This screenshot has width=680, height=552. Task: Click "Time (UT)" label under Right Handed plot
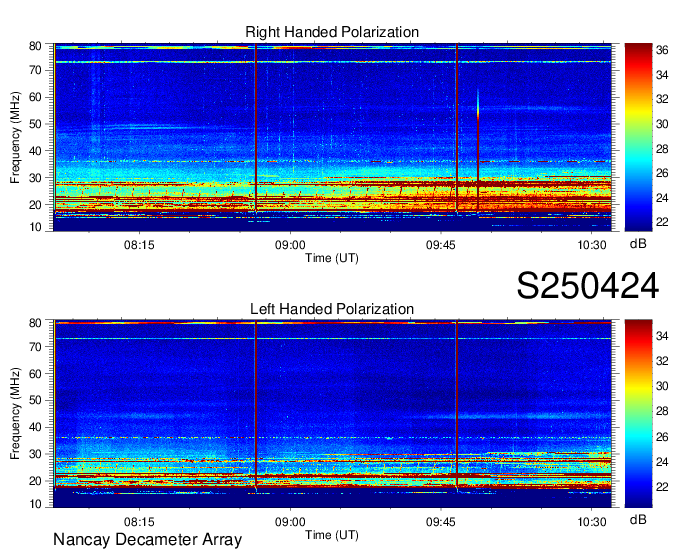332,258
